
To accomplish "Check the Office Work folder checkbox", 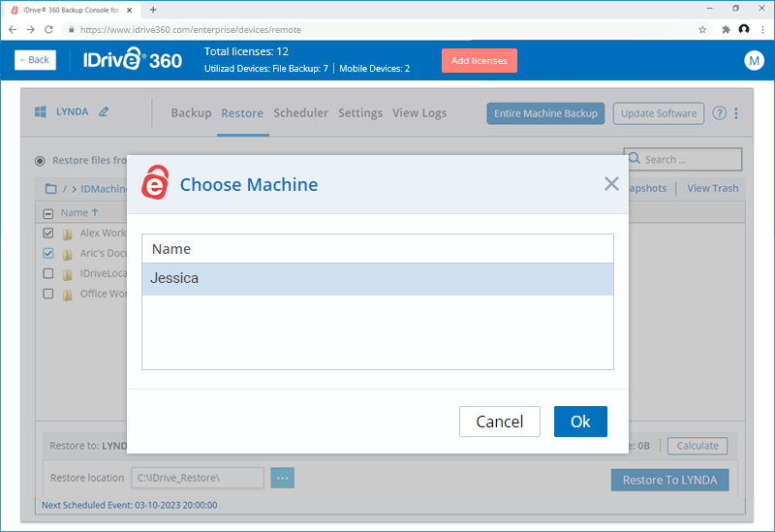I will [x=47, y=294].
